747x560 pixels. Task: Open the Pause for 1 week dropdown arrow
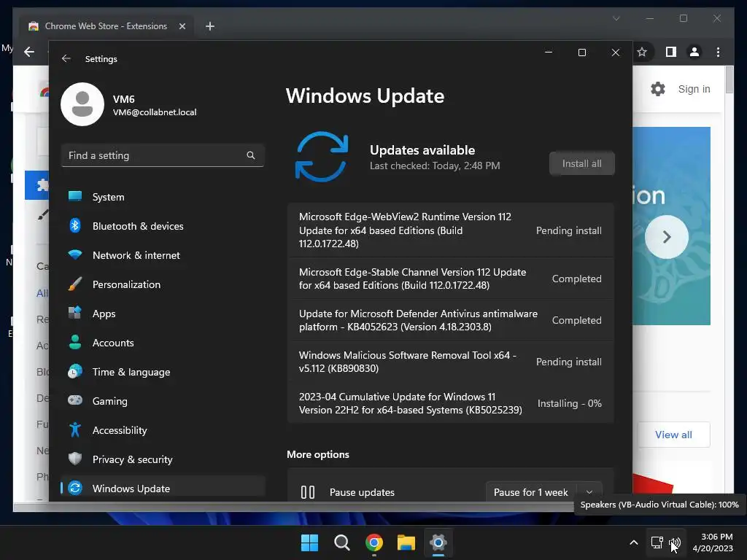589,492
